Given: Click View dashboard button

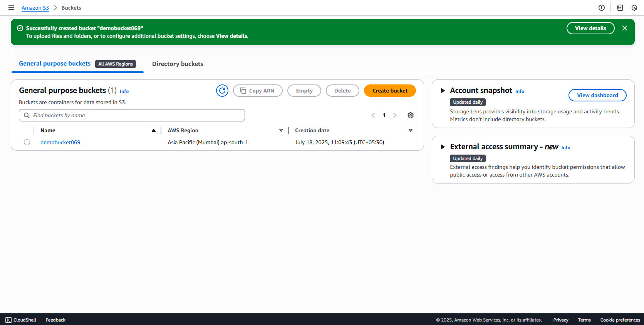Looking at the screenshot, I should [597, 95].
